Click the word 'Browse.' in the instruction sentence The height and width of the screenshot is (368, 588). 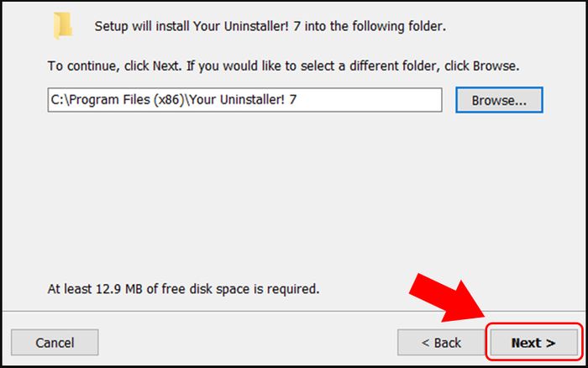point(496,66)
